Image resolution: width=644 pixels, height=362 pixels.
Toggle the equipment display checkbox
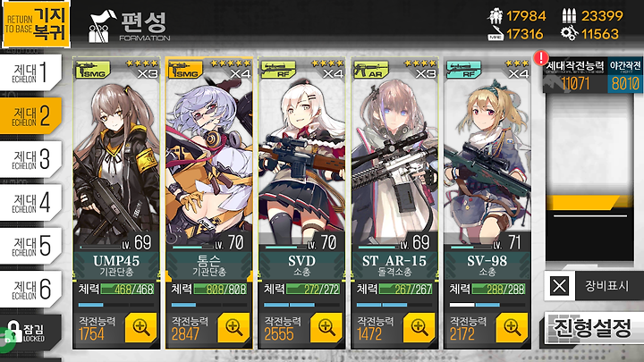[559, 286]
